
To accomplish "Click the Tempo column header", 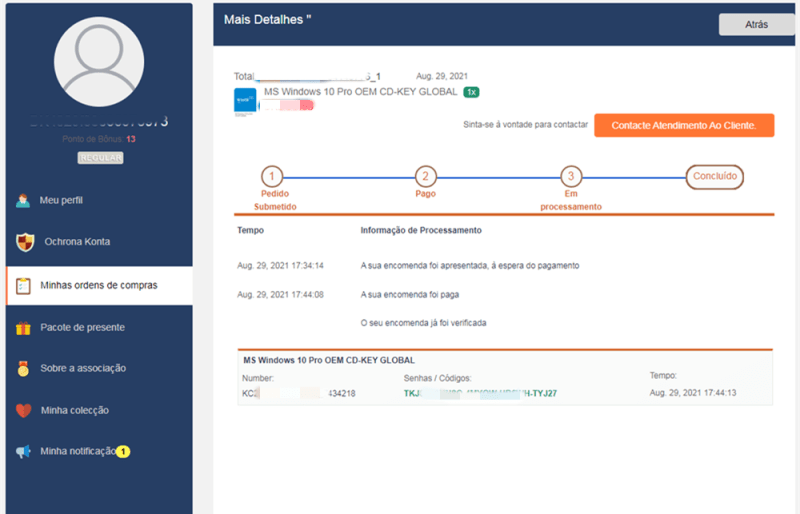I will (251, 230).
